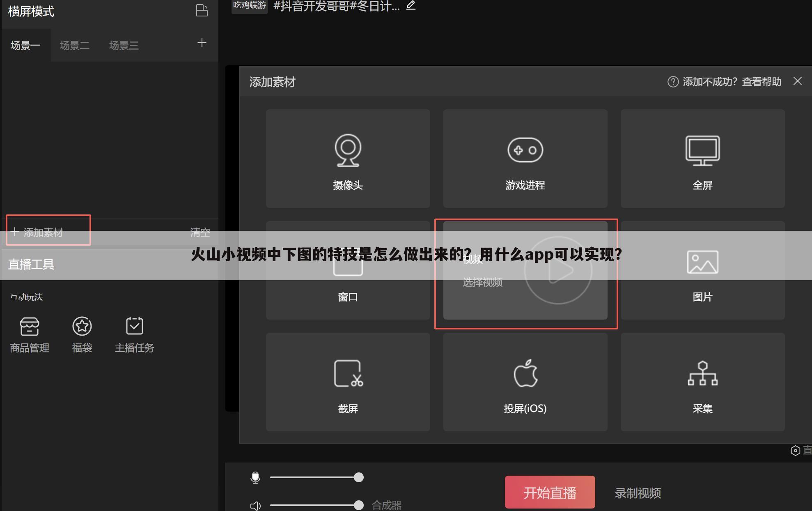The width and height of the screenshot is (812, 511).
Task: Open 商品管理 product management tool
Action: click(x=30, y=335)
